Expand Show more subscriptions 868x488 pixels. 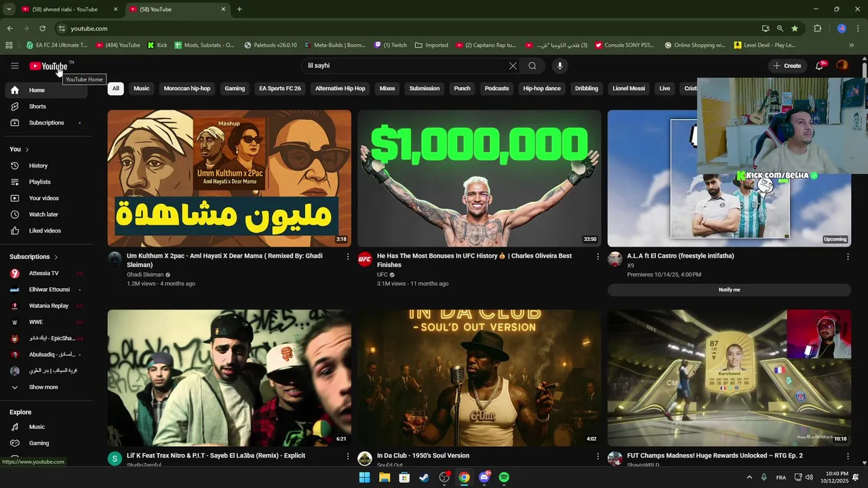[x=44, y=387]
